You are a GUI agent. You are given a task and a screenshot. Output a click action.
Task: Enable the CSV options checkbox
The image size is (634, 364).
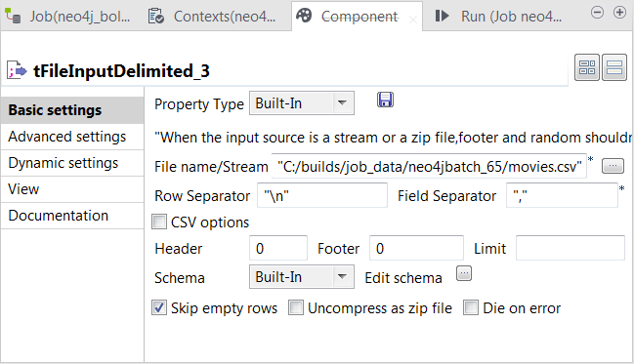(x=159, y=222)
